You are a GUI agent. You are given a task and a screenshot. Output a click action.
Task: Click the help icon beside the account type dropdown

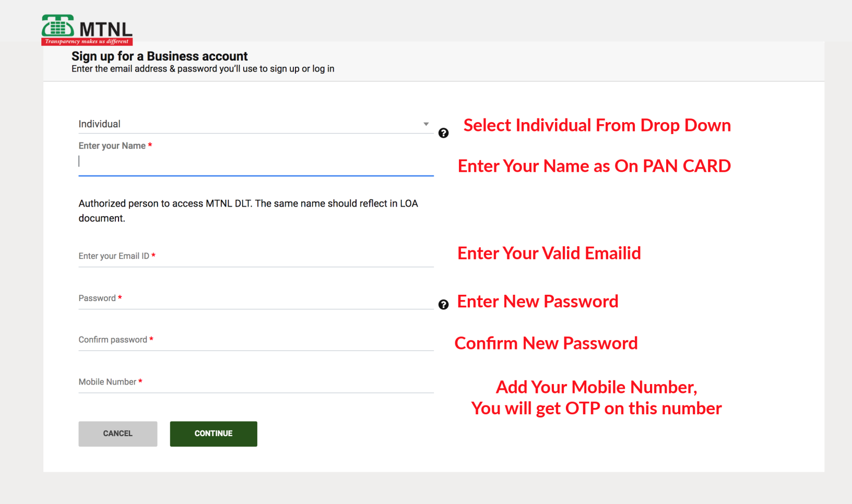pos(443,134)
